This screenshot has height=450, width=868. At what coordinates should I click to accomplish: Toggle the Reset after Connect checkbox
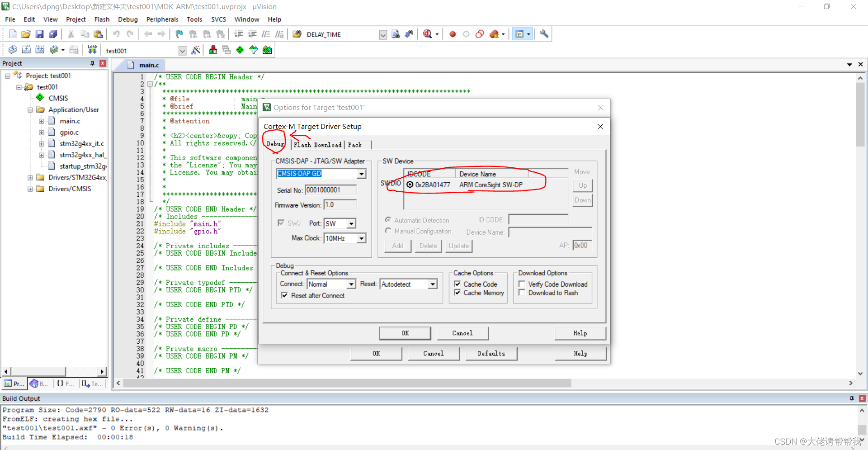pyautogui.click(x=284, y=295)
